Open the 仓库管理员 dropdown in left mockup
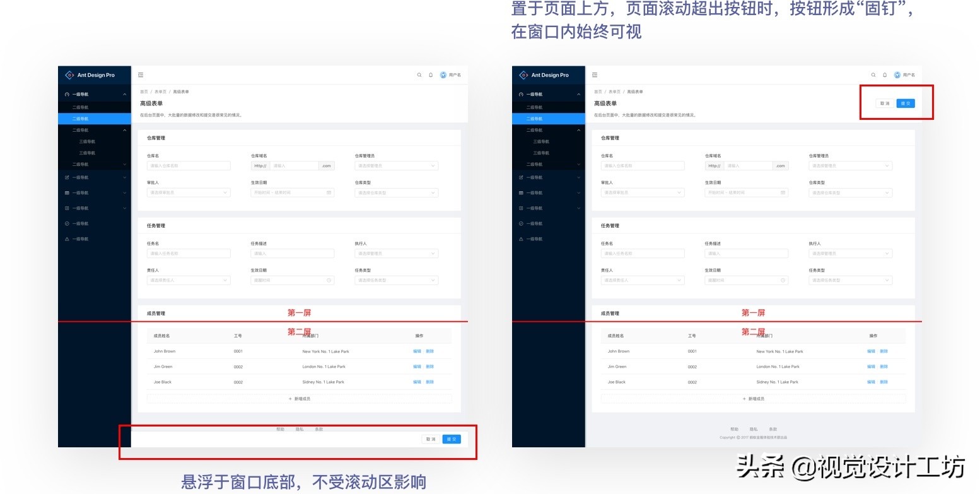980x494 pixels. pos(397,166)
